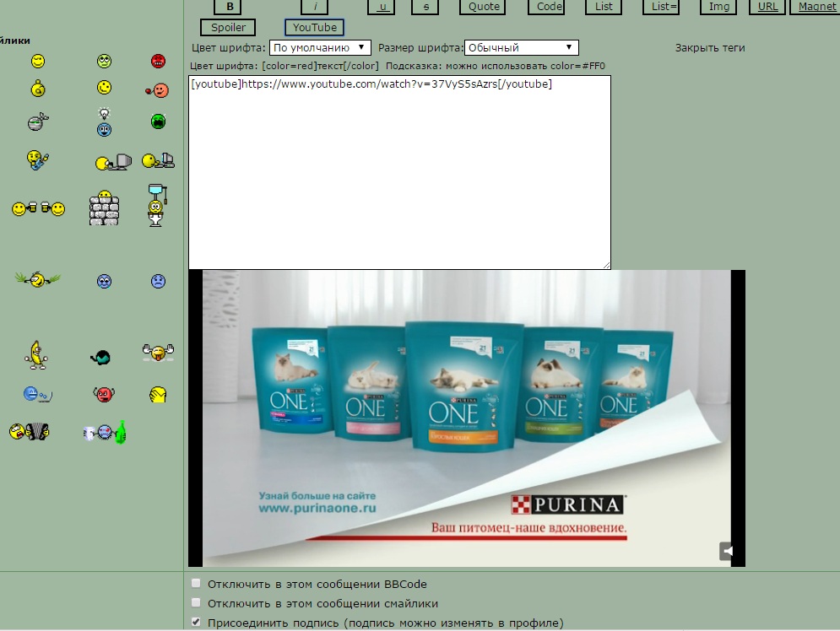Open the font size dropdown
This screenshot has height=631, width=840.
click(x=521, y=47)
